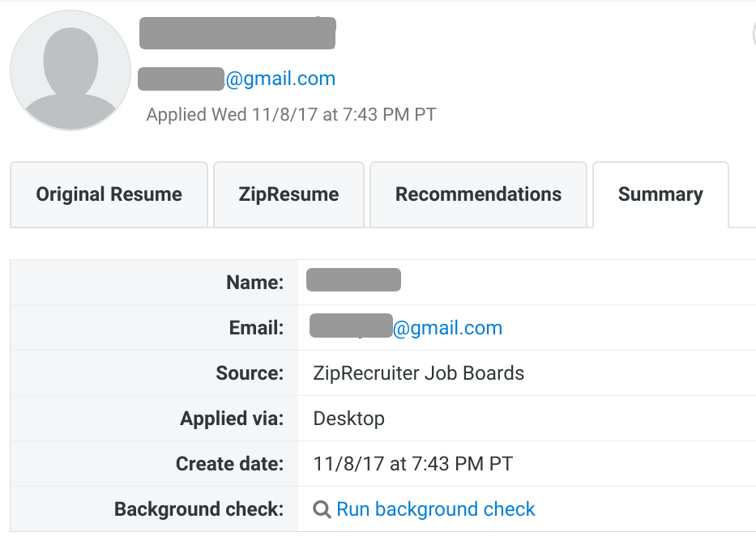The image size is (756, 553).
Task: Click Run background check
Action: coord(435,508)
